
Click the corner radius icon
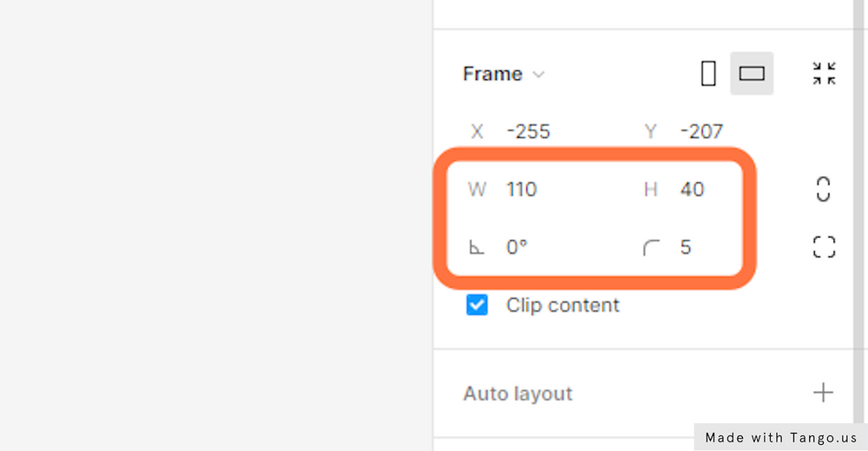coord(651,248)
